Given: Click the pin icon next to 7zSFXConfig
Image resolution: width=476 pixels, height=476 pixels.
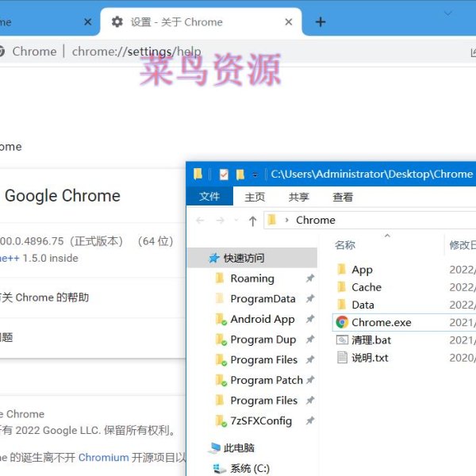Looking at the screenshot, I should (x=310, y=420).
